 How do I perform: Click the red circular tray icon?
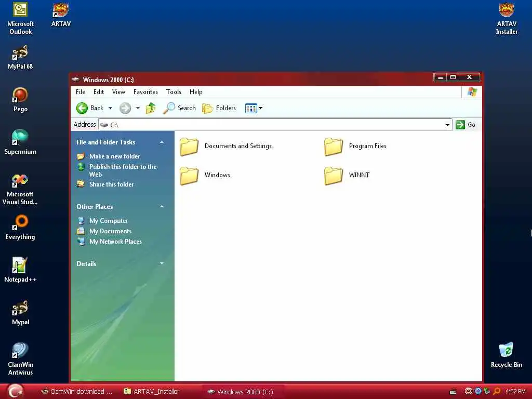point(468,391)
